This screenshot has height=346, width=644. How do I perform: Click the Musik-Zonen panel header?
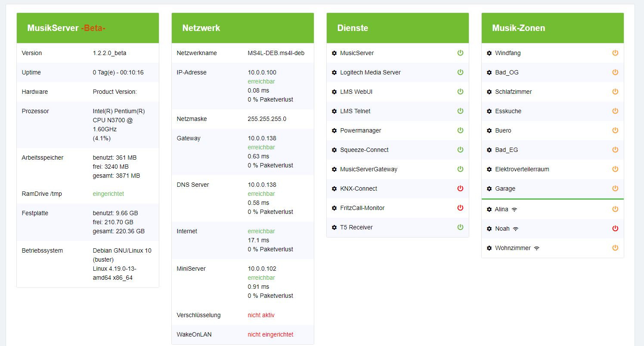point(518,28)
